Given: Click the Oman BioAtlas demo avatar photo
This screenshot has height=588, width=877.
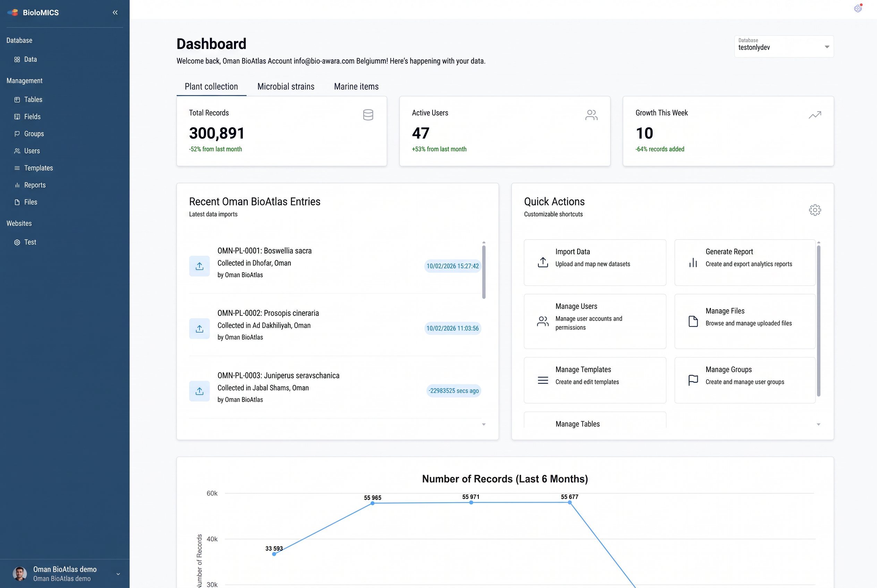Looking at the screenshot, I should point(19,574).
